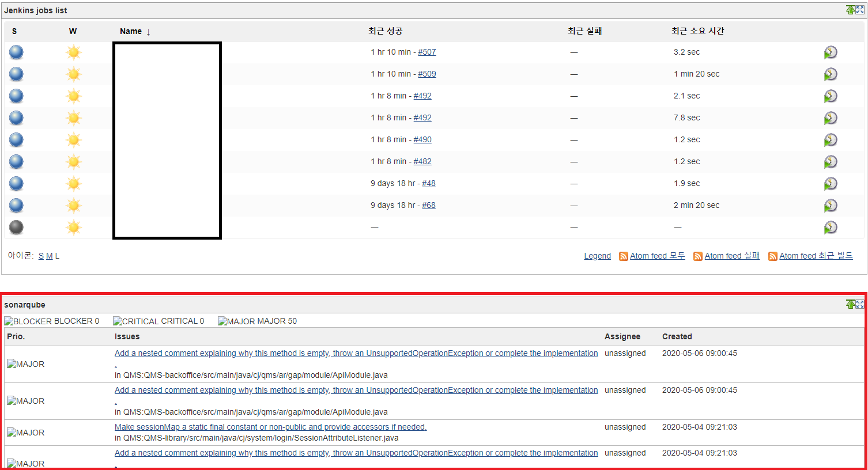Schedule a build in the 2.1 sec row
Image resolution: width=868 pixels, height=470 pixels.
pyautogui.click(x=830, y=96)
